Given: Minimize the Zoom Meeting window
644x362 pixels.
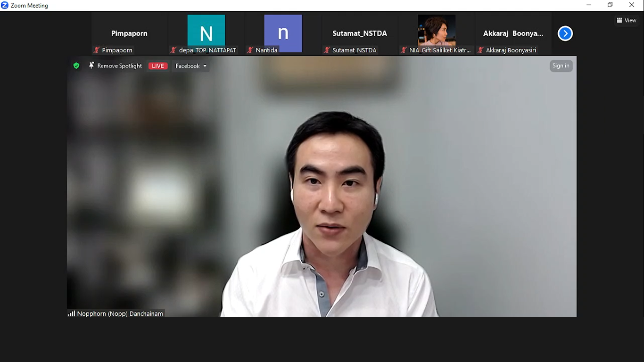Looking at the screenshot, I should pyautogui.click(x=589, y=5).
